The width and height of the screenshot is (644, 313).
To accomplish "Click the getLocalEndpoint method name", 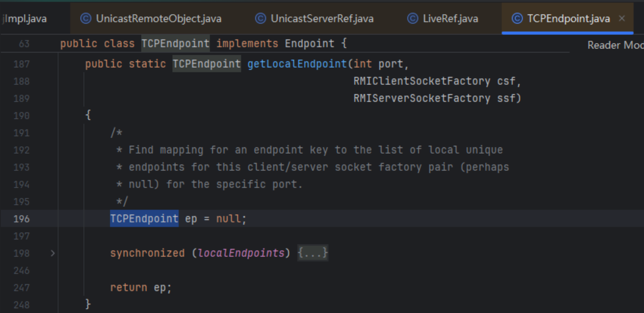I will tap(297, 64).
